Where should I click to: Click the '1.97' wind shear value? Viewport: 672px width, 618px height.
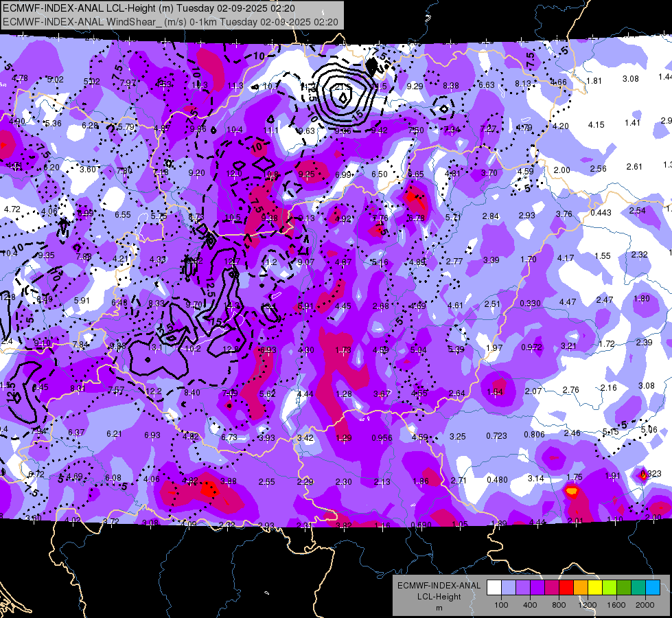[494, 347]
